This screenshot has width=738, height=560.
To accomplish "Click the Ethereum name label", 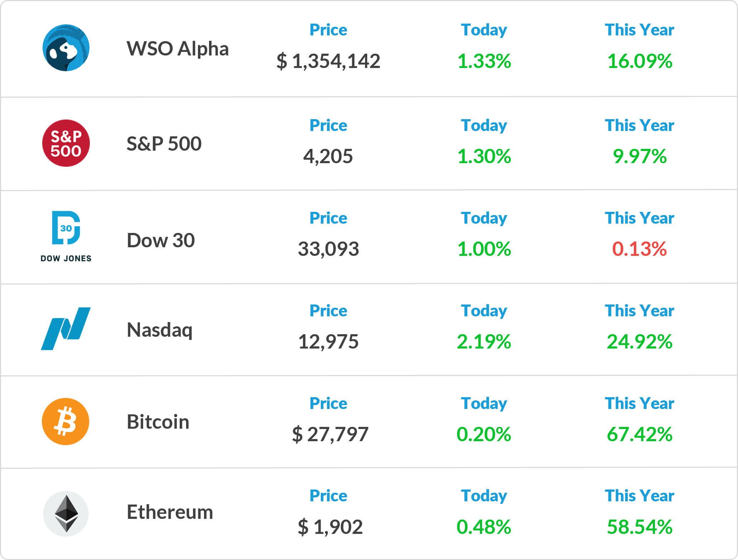I will pos(170,512).
